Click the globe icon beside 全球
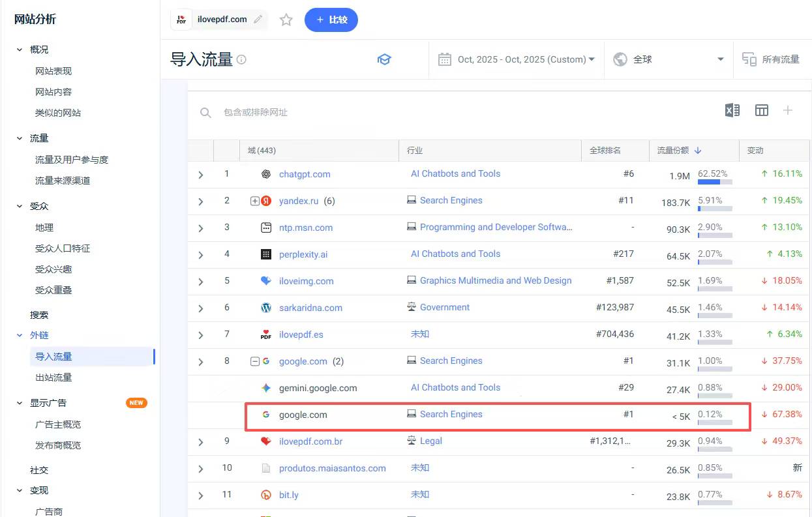Viewport: 812px width, 517px height. (620, 59)
